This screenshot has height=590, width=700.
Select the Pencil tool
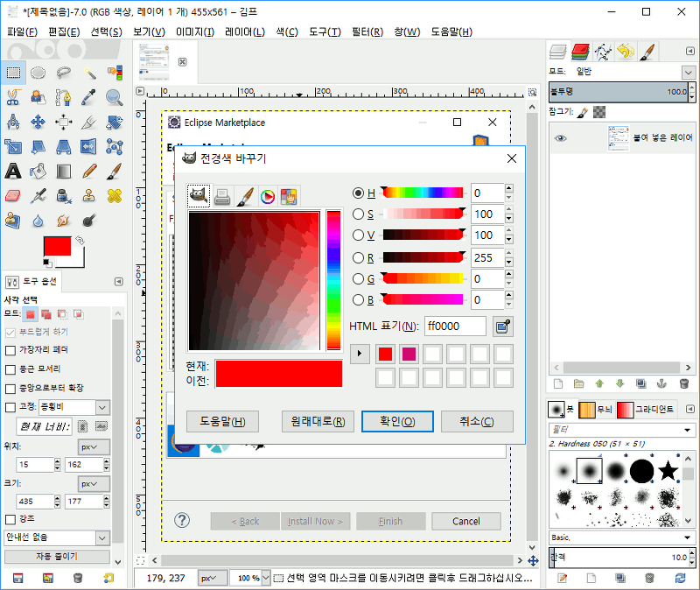pos(89,171)
